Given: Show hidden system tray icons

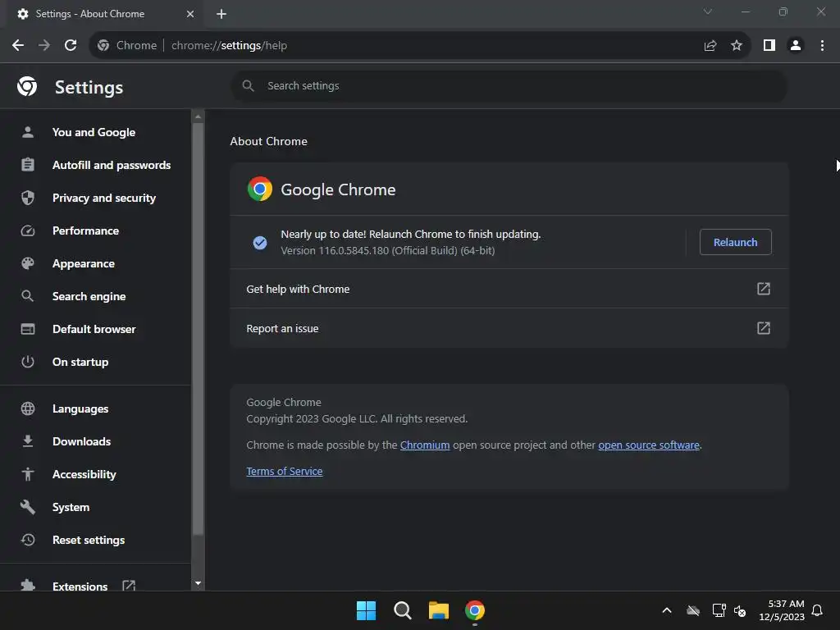Looking at the screenshot, I should click(x=667, y=610).
